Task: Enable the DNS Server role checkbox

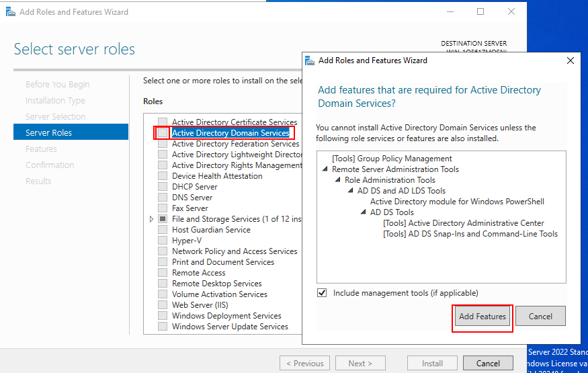Action: pos(163,198)
